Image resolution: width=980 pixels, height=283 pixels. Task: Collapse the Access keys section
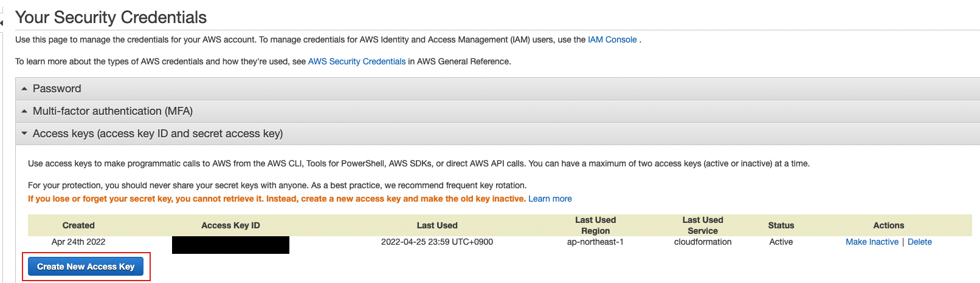tap(157, 134)
